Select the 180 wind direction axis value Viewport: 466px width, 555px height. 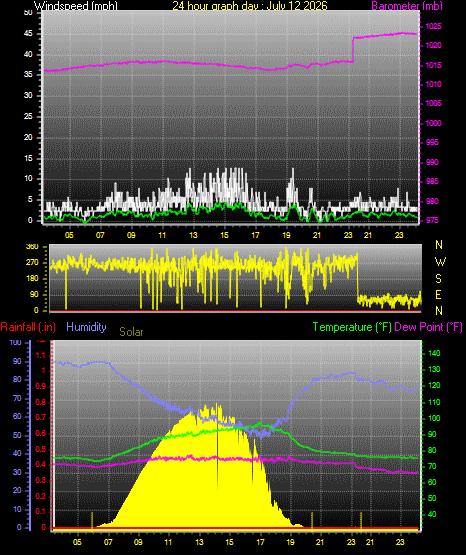tap(32, 279)
